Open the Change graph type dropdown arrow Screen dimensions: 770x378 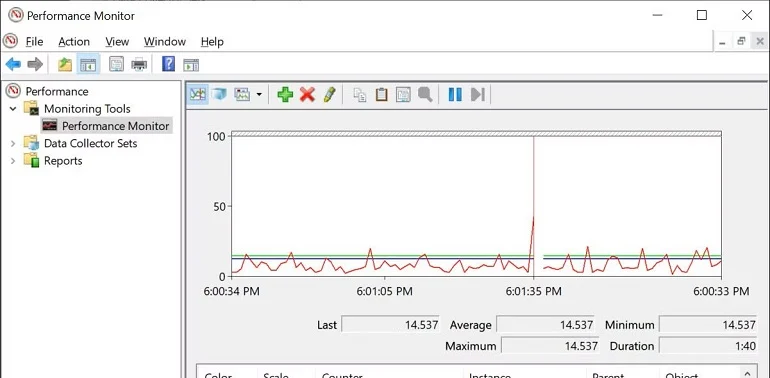259,95
